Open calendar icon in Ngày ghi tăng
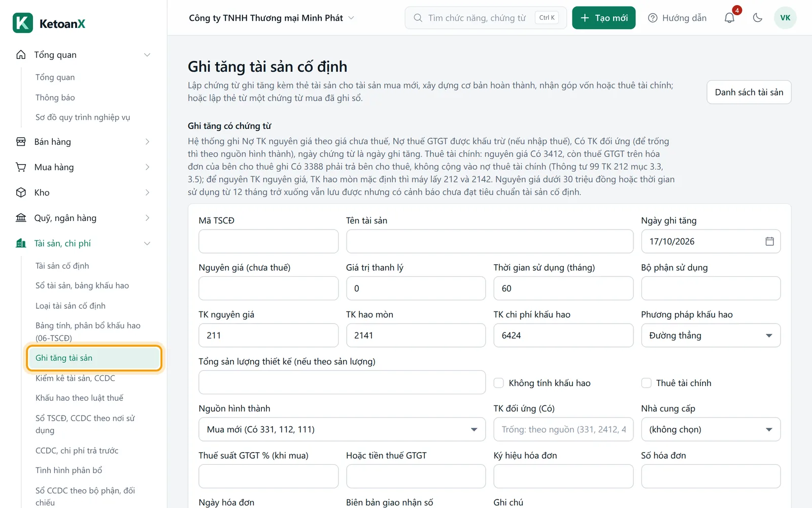The width and height of the screenshot is (812, 508). 769,241
